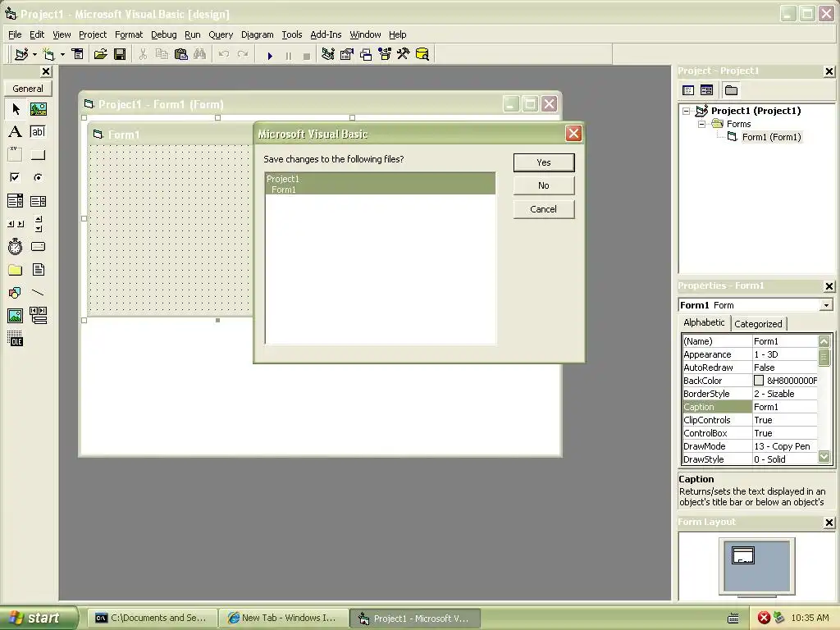Open Project Explorer from toolbar

328,54
